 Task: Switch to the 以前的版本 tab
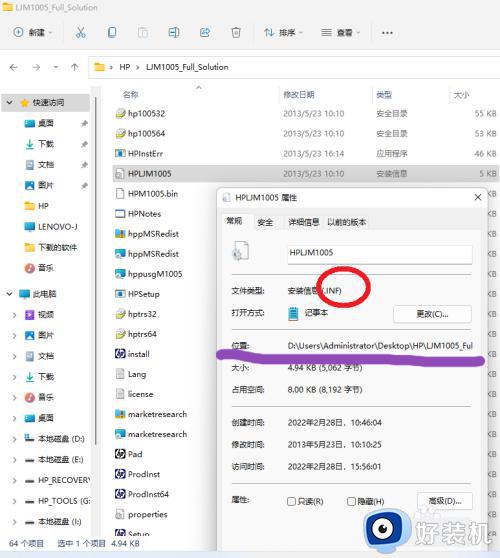[346, 222]
